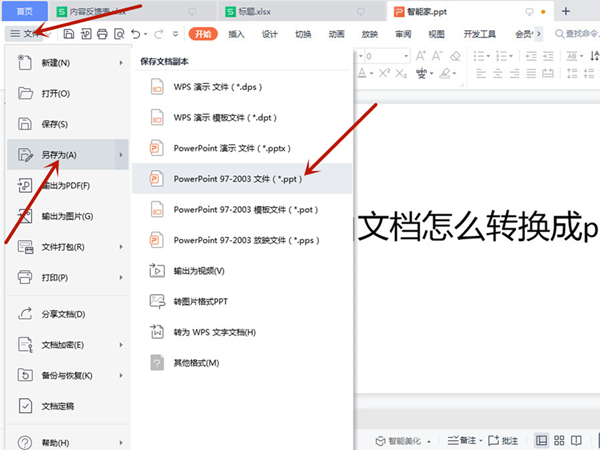Expand the 新建(N) submenu arrow
The width and height of the screenshot is (600, 450).
(121, 63)
